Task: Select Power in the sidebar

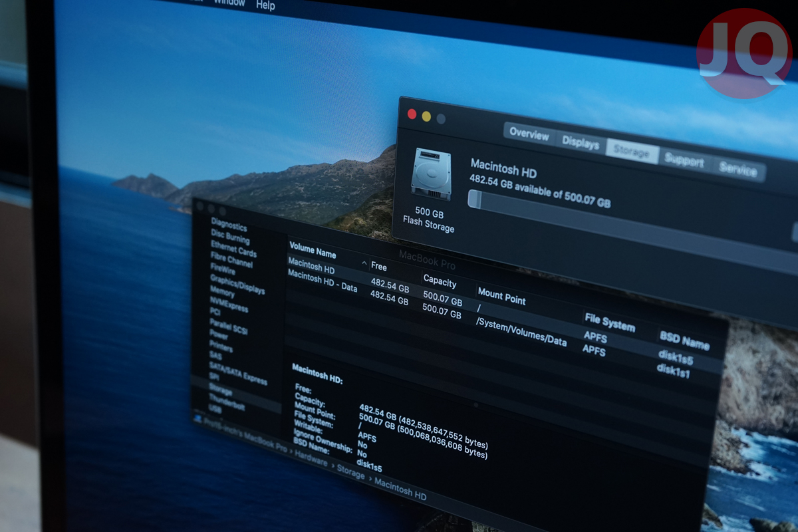Action: pyautogui.click(x=219, y=334)
